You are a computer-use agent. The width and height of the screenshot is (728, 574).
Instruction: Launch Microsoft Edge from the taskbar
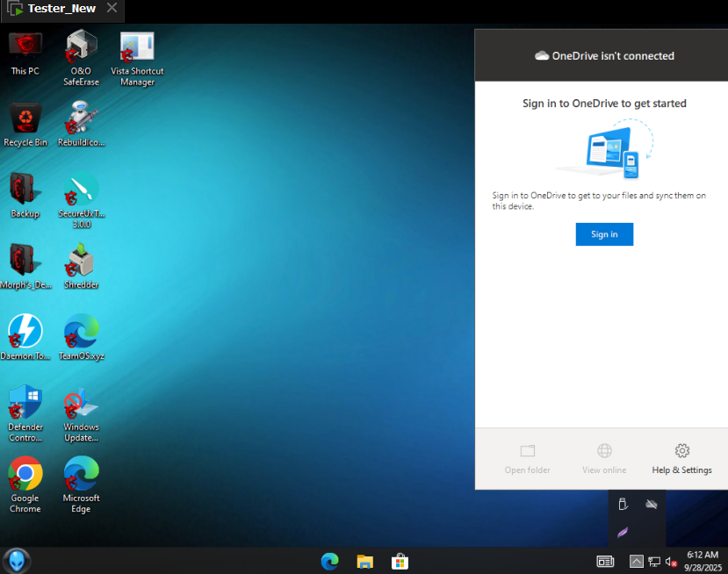point(330,561)
